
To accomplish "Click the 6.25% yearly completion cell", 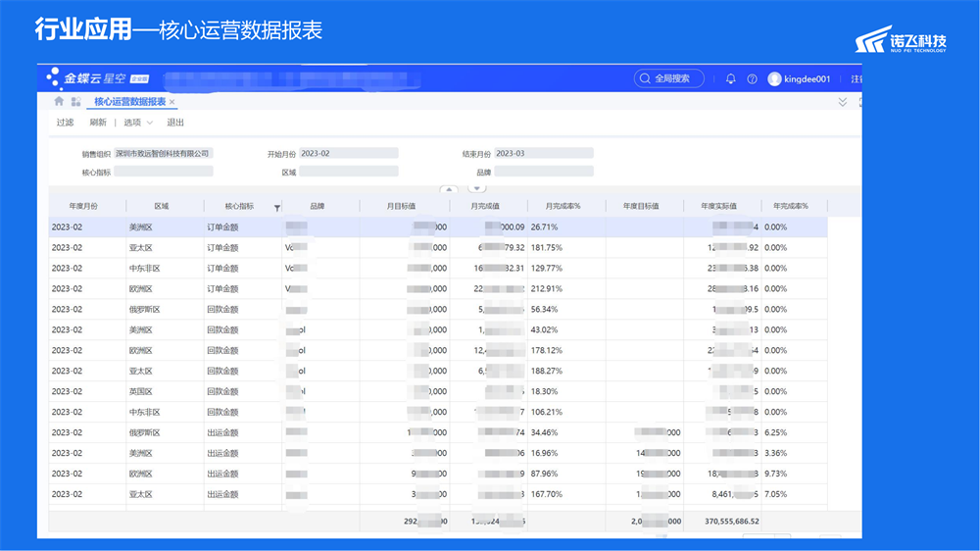I will click(794, 432).
